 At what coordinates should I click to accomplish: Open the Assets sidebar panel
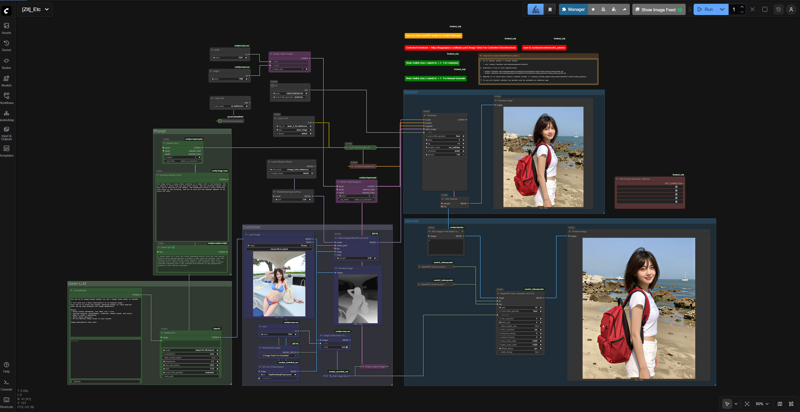click(6, 27)
